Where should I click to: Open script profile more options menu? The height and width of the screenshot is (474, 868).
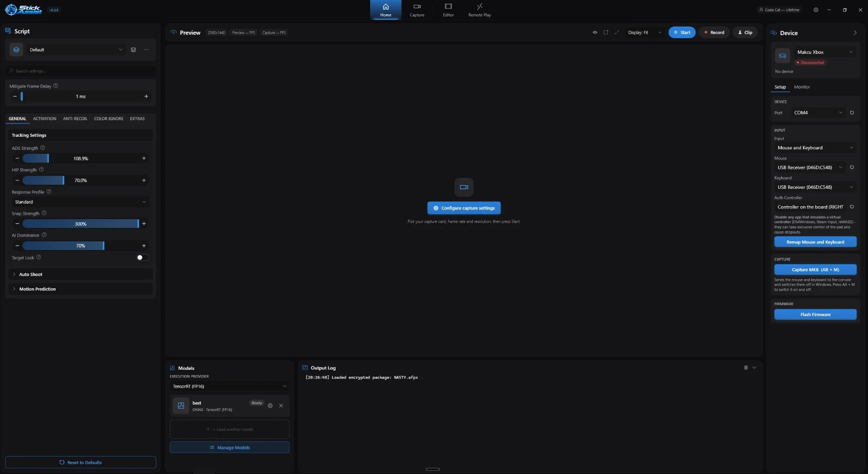pos(146,50)
